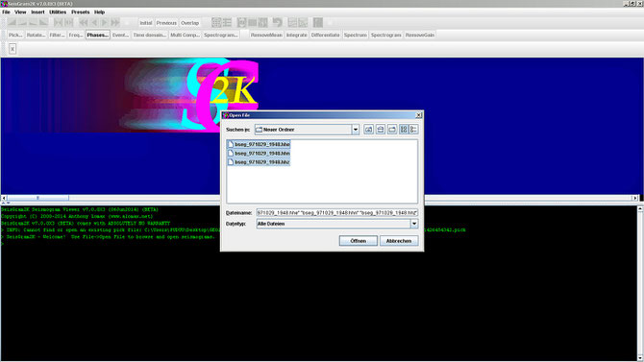This screenshot has height=362, width=644.
Task: Switch Open File dialog to details view
Action: coord(413,130)
